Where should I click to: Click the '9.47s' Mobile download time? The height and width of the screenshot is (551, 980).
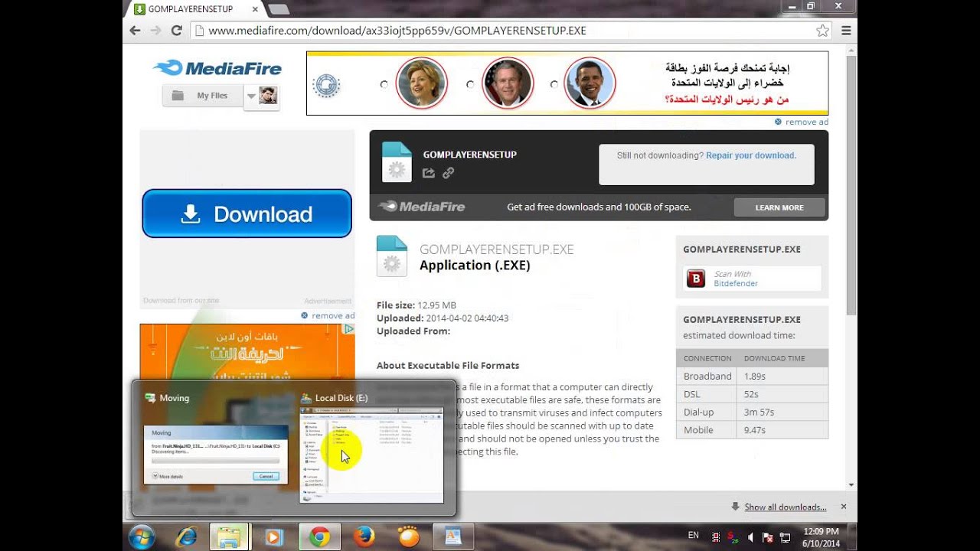[x=755, y=430]
